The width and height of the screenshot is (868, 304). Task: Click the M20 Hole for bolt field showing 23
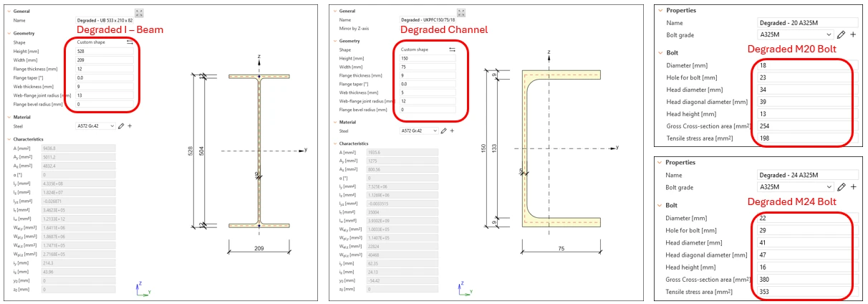click(808, 77)
